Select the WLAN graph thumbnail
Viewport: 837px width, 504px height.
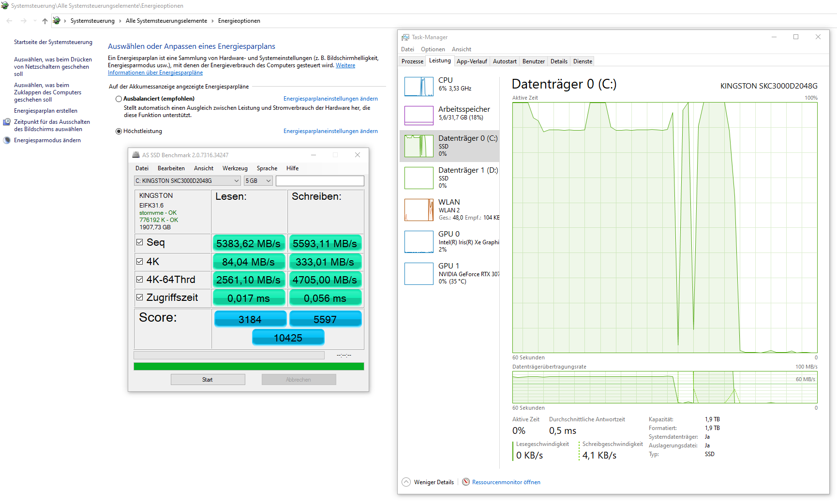419,210
